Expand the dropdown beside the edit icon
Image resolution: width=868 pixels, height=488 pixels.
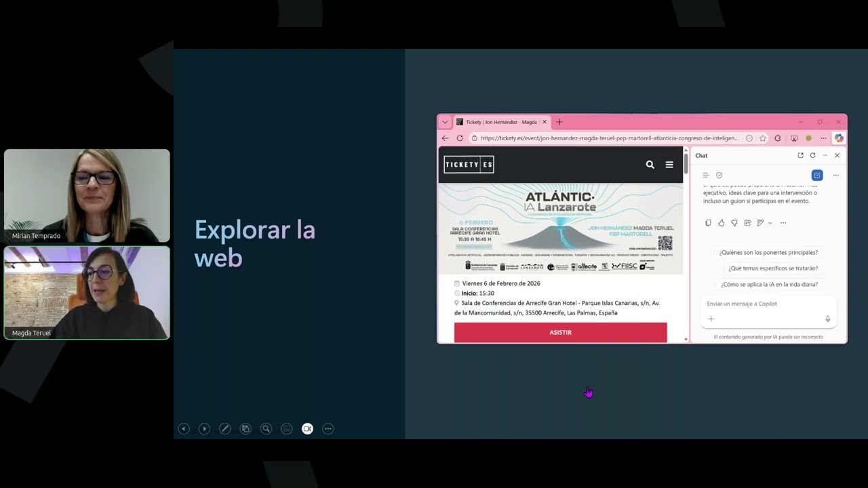coord(770,223)
